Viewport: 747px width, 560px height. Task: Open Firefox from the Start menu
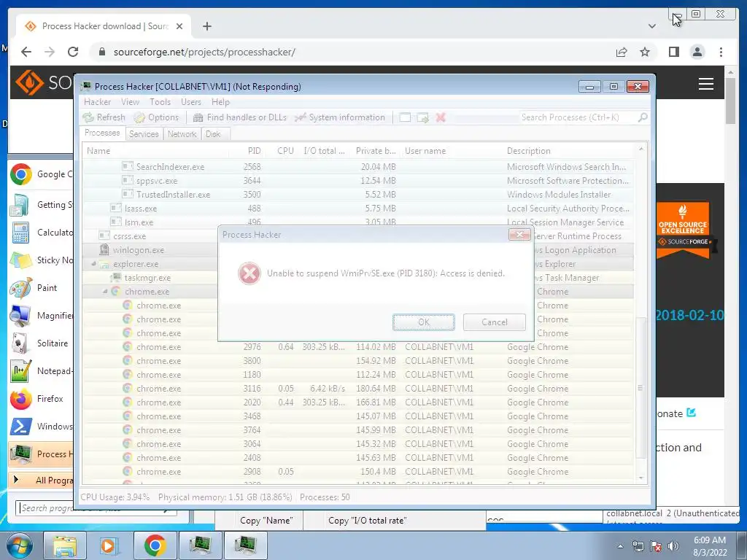[x=40, y=399]
